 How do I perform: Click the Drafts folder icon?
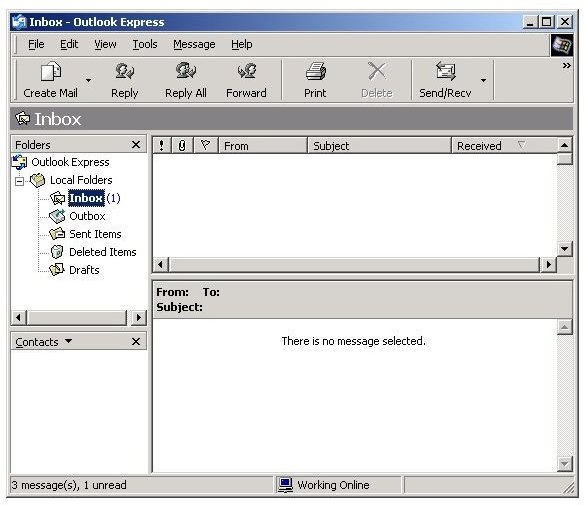(57, 269)
